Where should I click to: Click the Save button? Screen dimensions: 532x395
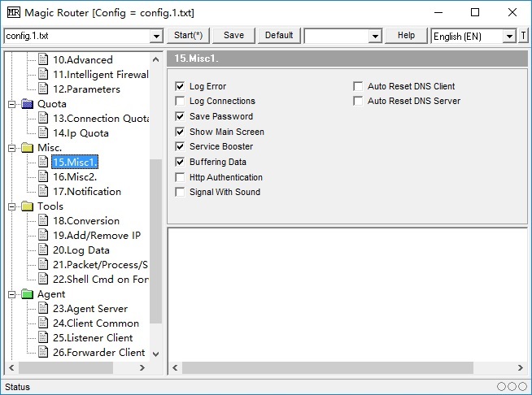233,36
